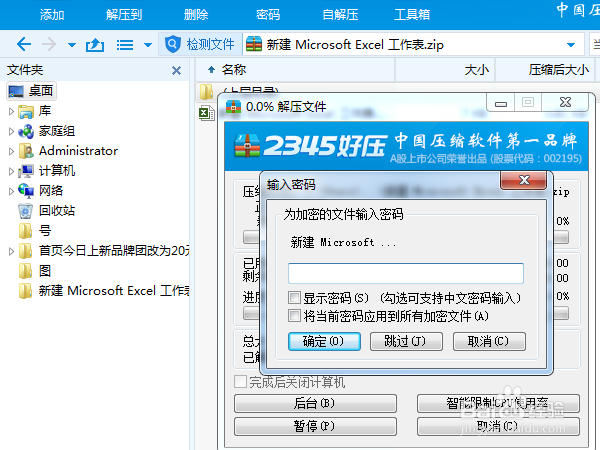The width and height of the screenshot is (600, 450).
Task: Sort by the 名称 column header
Action: coord(233,70)
